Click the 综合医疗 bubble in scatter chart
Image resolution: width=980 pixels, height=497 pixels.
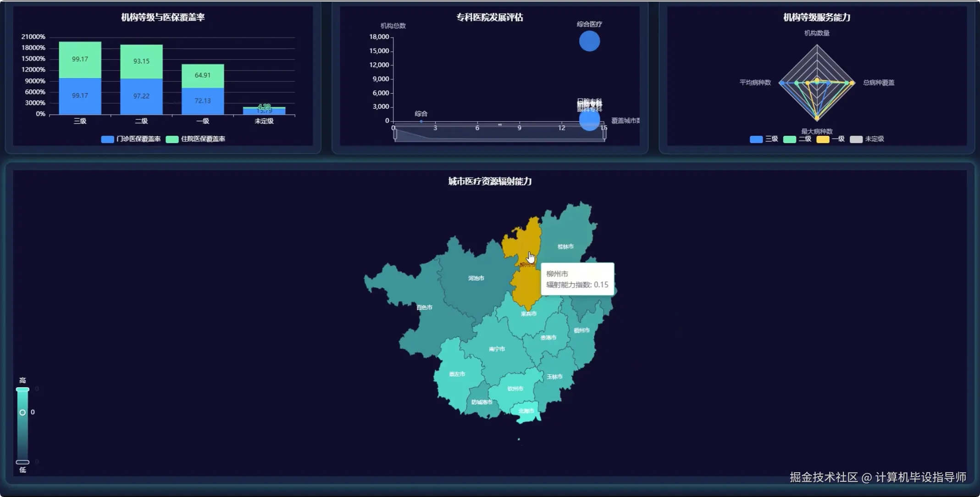[589, 41]
